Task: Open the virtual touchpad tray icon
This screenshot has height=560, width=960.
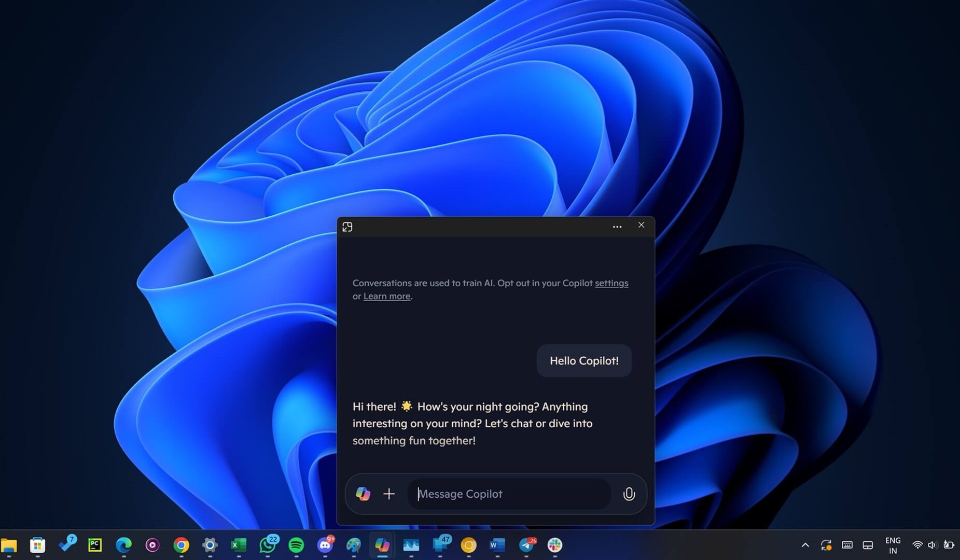Action: coord(868,545)
